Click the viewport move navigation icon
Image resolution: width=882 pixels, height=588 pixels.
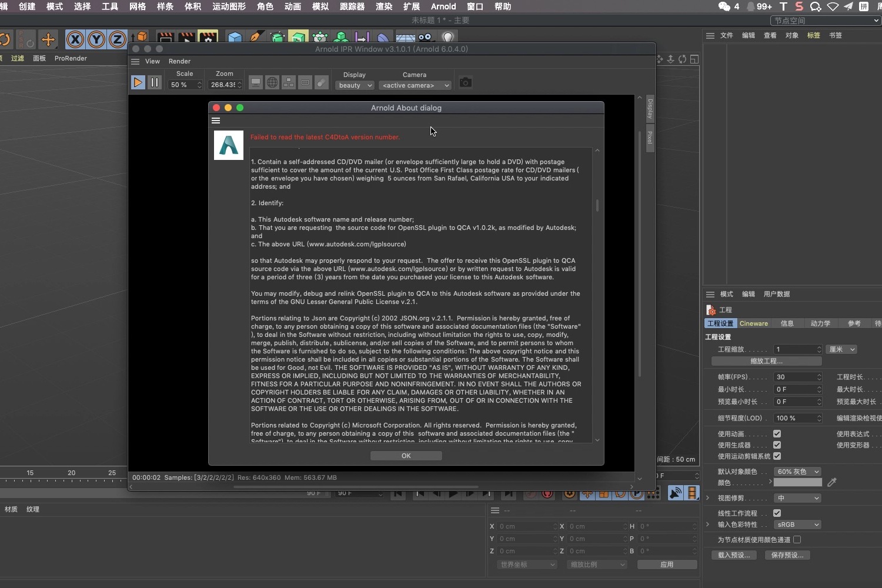tap(660, 59)
